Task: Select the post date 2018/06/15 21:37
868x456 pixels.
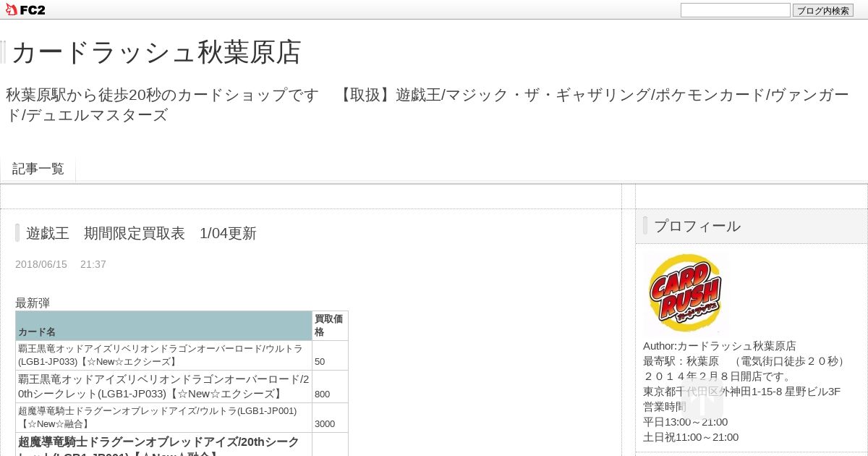Action: pyautogui.click(x=61, y=264)
